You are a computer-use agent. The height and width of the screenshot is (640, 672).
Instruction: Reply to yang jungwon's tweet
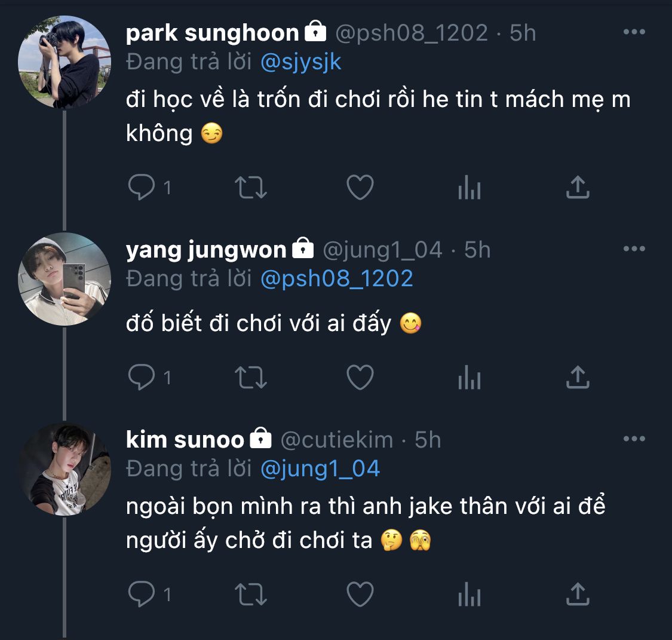point(142,378)
